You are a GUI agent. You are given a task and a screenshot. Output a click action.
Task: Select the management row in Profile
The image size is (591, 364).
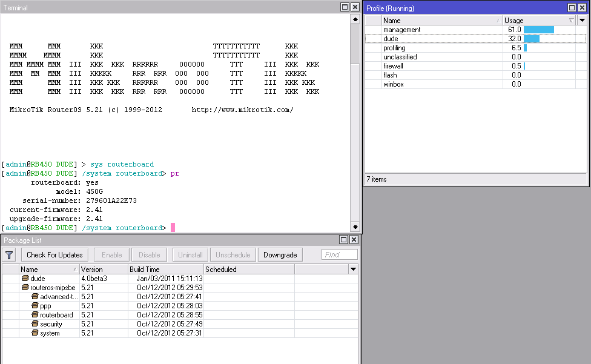click(x=476, y=30)
